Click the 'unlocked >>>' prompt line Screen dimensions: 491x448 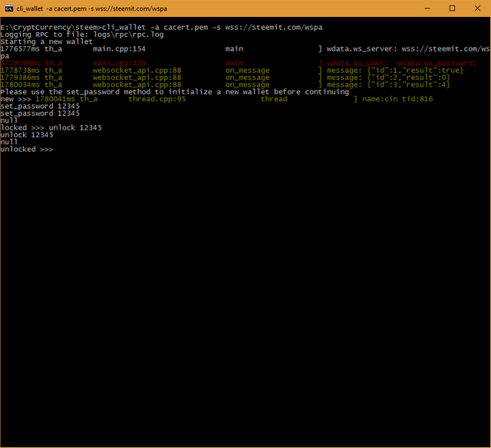click(27, 150)
